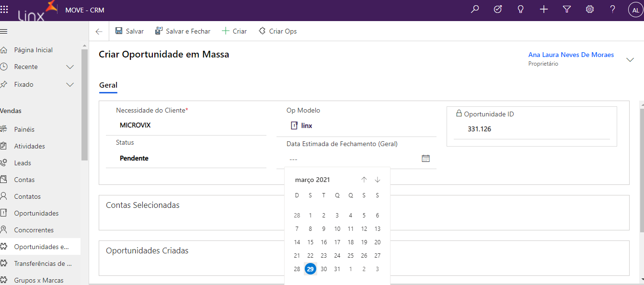
Task: Click the back arrow button
Action: click(x=99, y=31)
